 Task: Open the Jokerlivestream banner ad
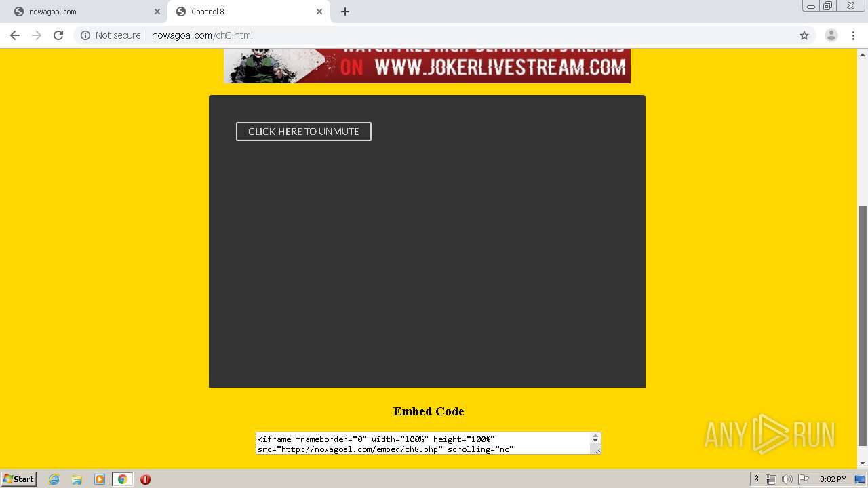point(427,66)
